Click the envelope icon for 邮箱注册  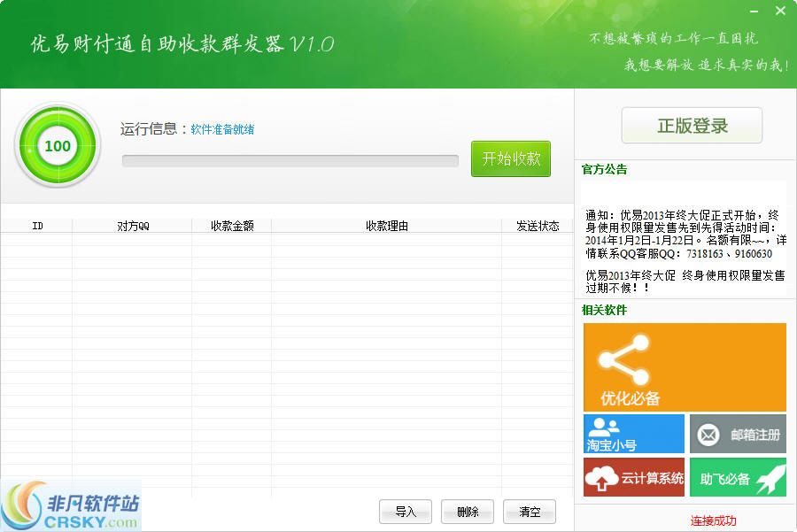tap(708, 435)
